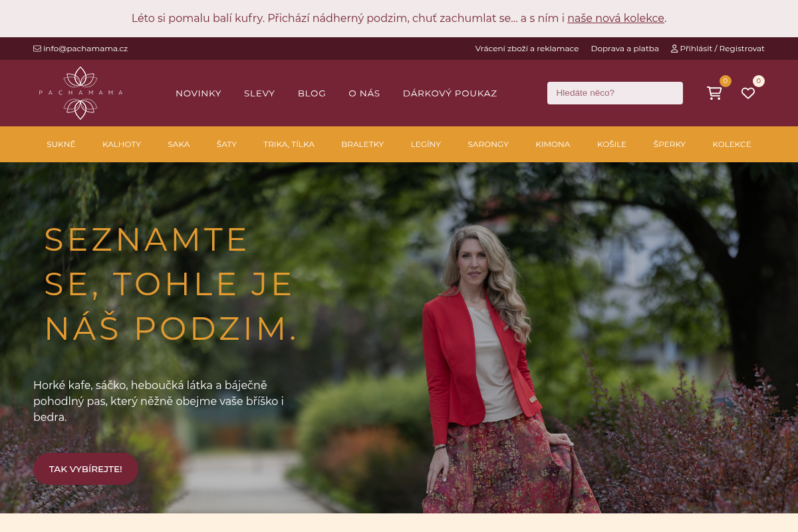798x532 pixels.
Task: Select the Saka category
Action: 179,144
